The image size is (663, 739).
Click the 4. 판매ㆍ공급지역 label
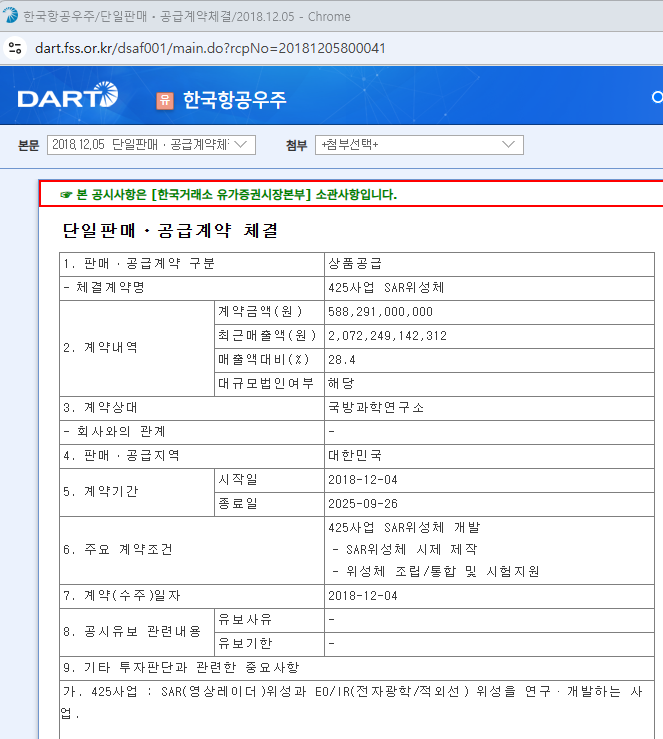pos(121,456)
